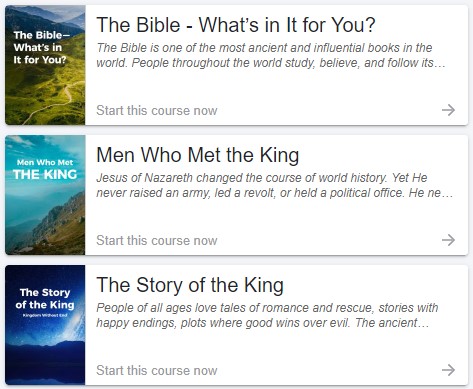Select the teal mountain cover of Men Who Met the King
The width and height of the screenshot is (473, 389).
point(45,195)
